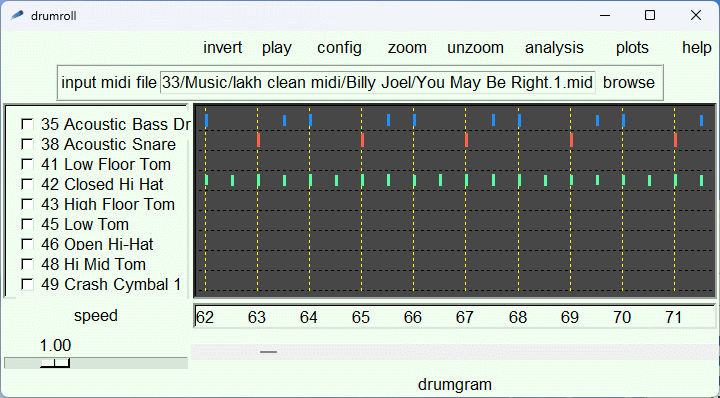Click the speed value 1.00
This screenshot has height=398, width=720.
click(x=56, y=346)
